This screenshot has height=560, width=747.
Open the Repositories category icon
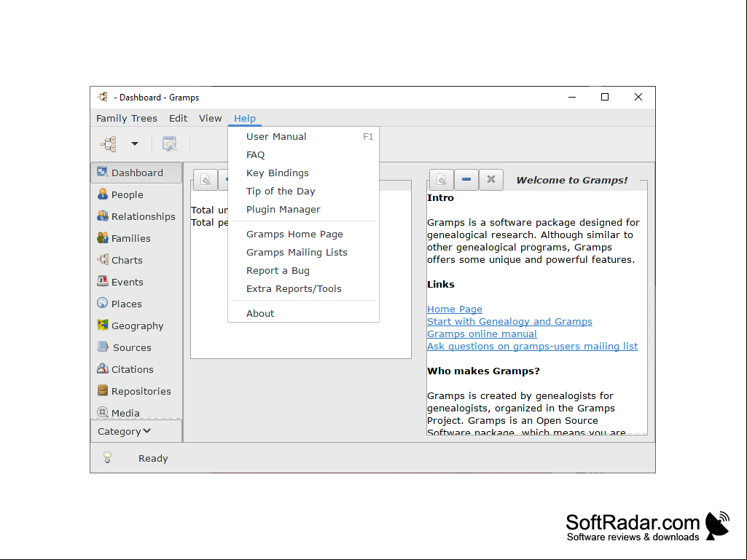[103, 391]
